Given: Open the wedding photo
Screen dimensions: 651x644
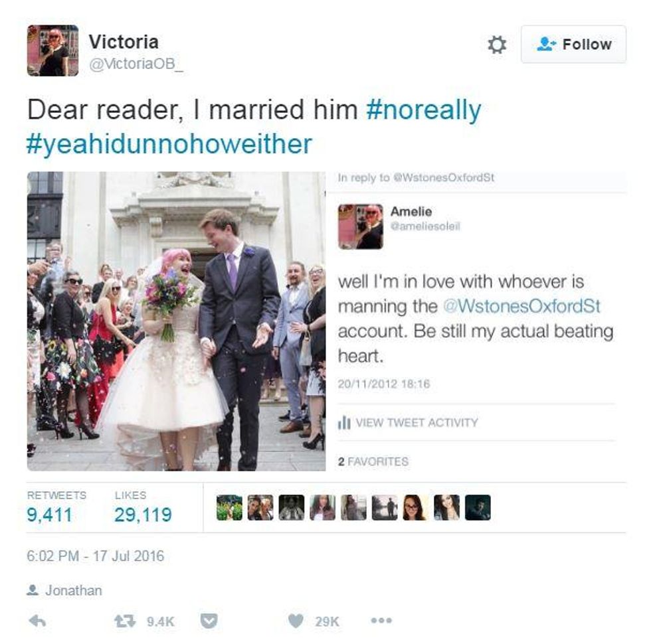Looking at the screenshot, I should tap(177, 321).
